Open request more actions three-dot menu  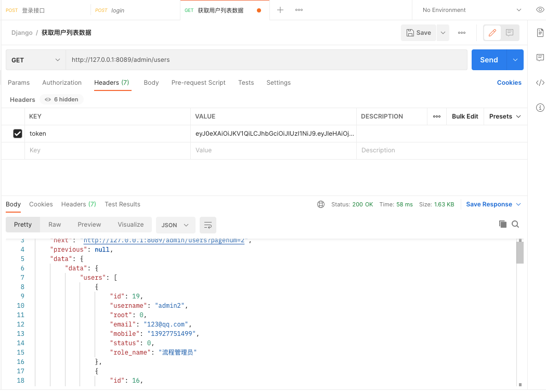click(462, 33)
